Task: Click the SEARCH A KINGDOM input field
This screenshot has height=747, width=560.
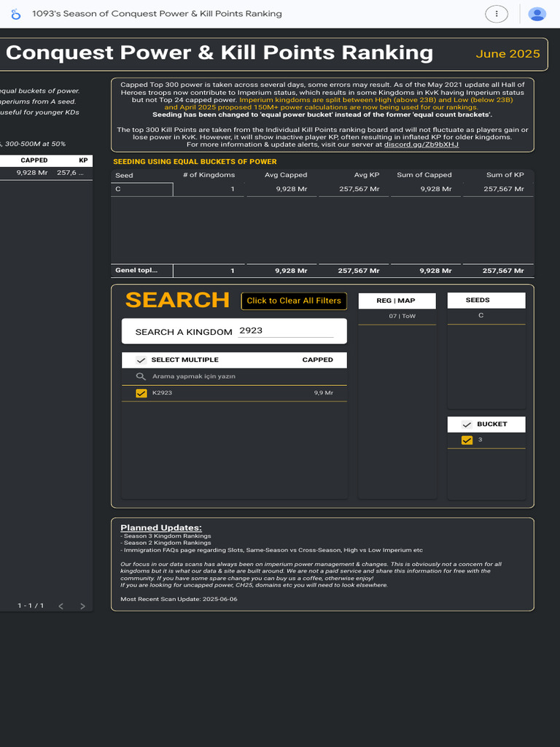Action: pyautogui.click(x=286, y=330)
